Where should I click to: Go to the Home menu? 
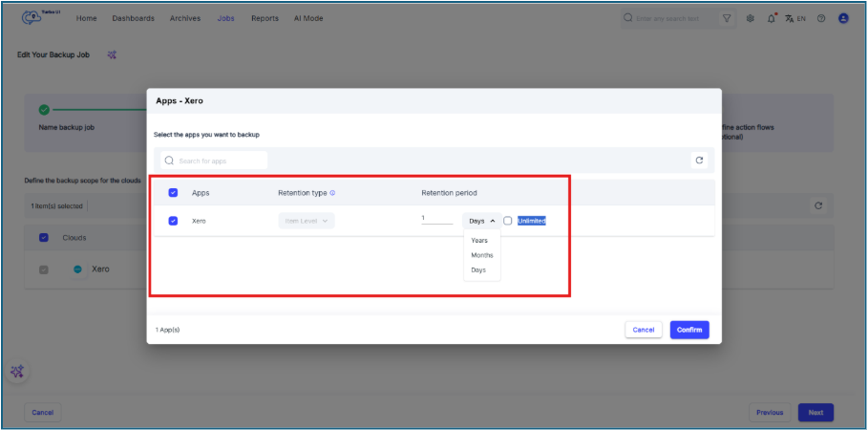point(86,18)
